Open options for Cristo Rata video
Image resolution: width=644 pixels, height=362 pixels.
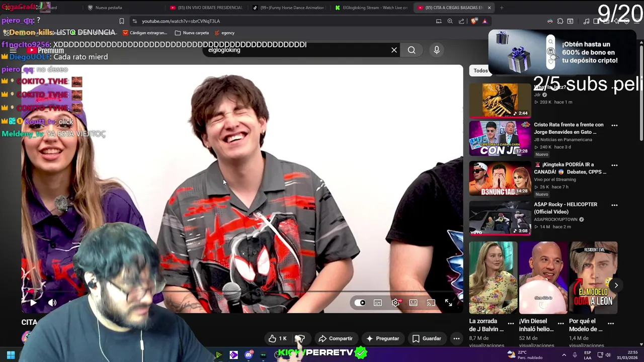point(614,125)
